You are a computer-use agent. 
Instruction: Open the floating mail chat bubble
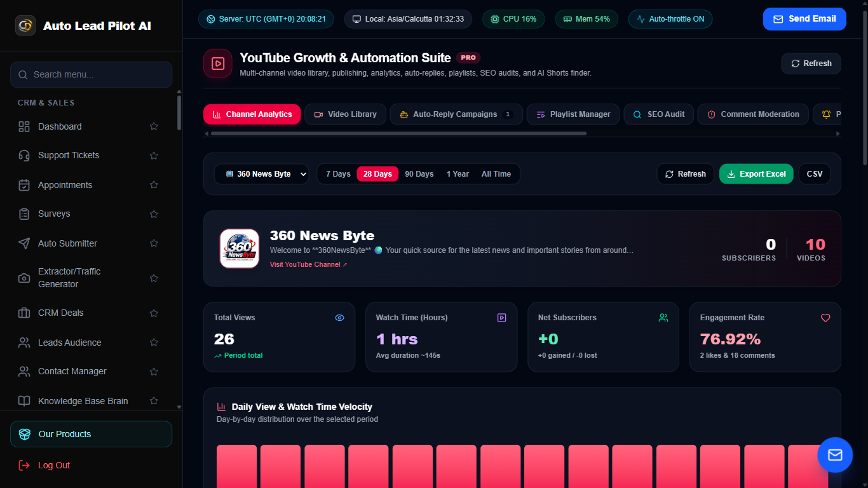click(835, 455)
